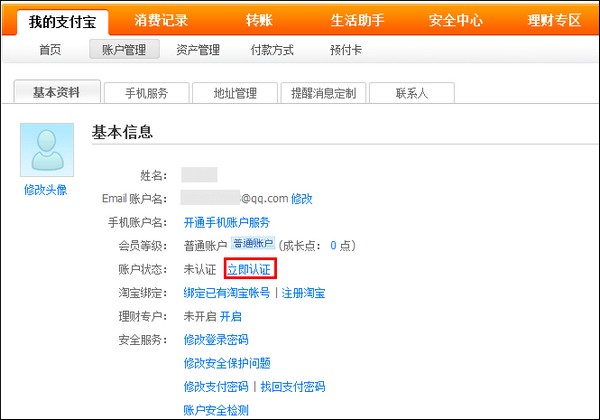Select 账户管理 sub-navigation item
Viewport: 600px width, 420px height.
tap(124, 49)
